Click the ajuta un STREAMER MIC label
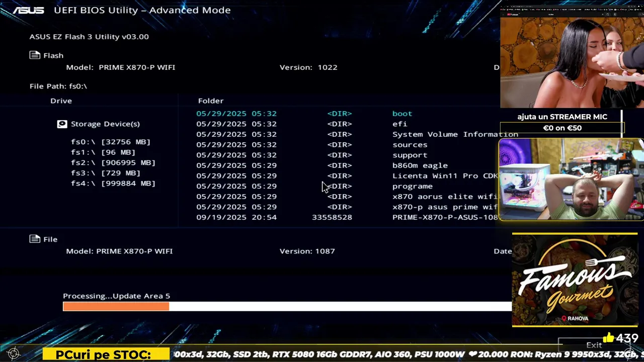 pos(562,117)
